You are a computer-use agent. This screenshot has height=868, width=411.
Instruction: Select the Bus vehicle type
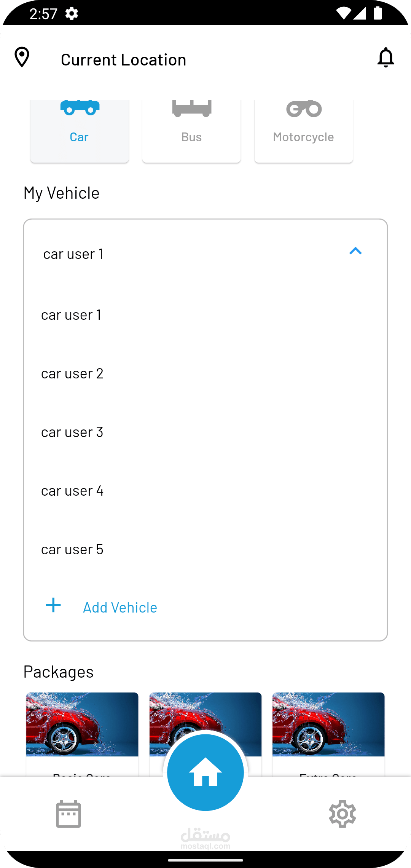click(191, 129)
